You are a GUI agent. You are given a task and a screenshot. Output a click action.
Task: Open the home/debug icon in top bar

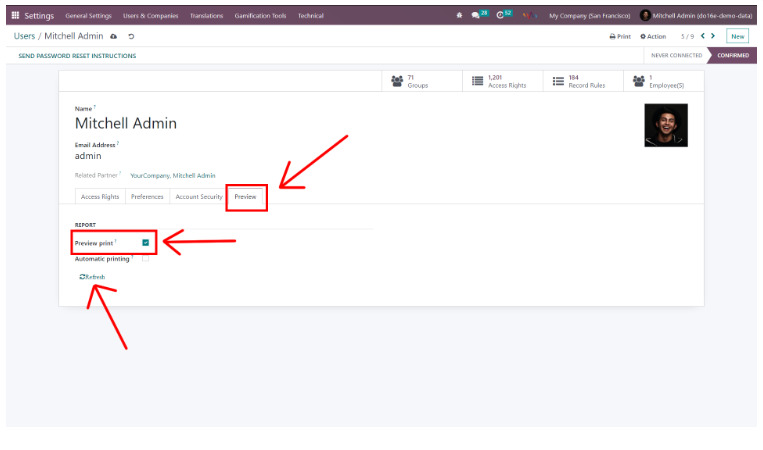click(459, 15)
